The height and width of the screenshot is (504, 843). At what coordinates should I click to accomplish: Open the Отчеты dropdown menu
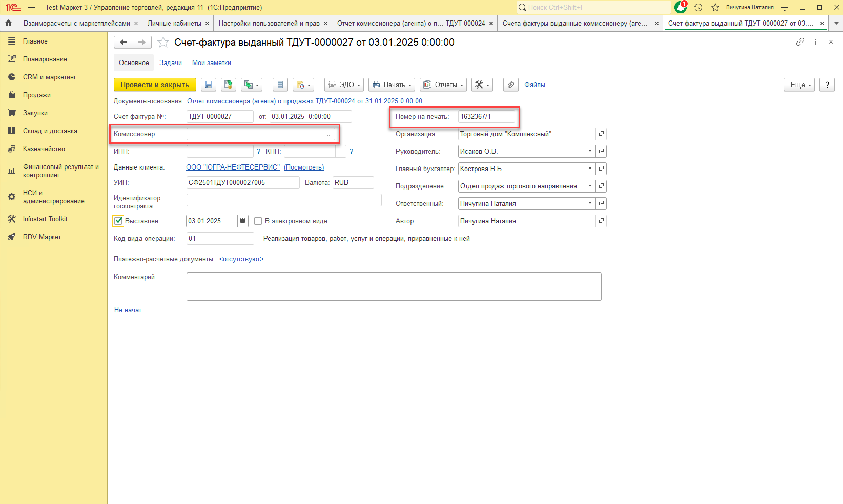[443, 85]
